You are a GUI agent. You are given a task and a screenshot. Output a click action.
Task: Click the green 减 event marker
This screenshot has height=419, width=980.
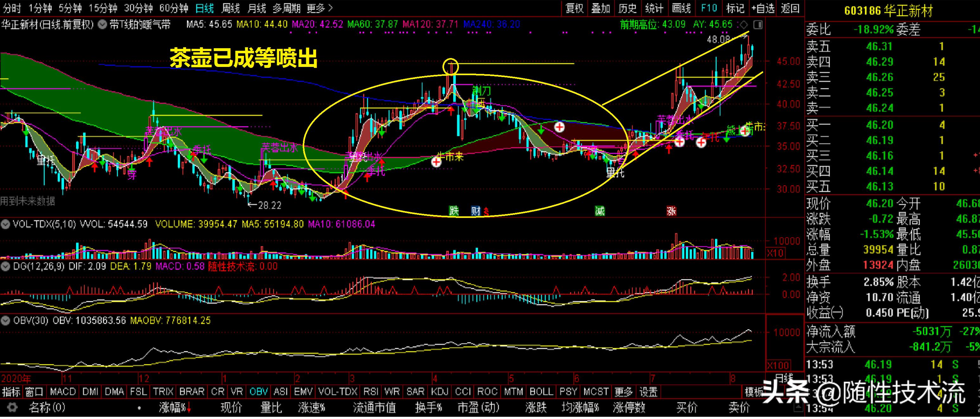pyautogui.click(x=600, y=210)
